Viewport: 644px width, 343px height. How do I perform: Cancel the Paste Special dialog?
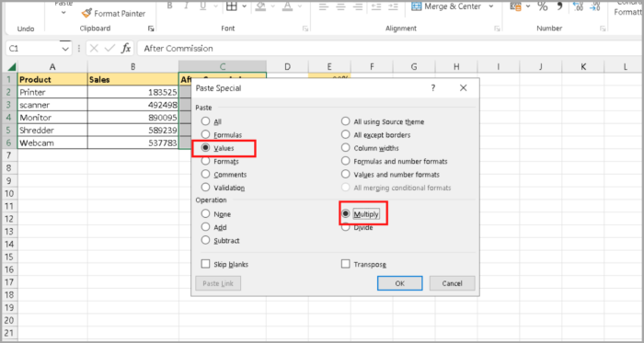coord(453,283)
